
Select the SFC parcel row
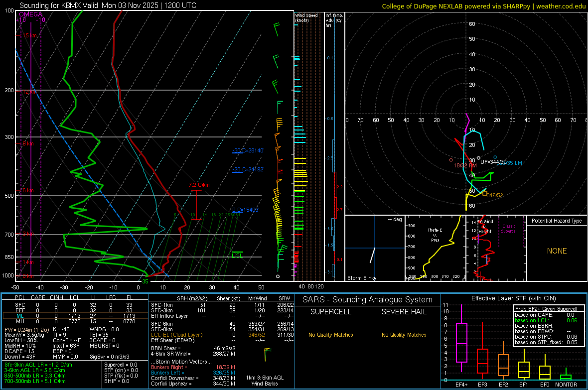(x=75, y=305)
